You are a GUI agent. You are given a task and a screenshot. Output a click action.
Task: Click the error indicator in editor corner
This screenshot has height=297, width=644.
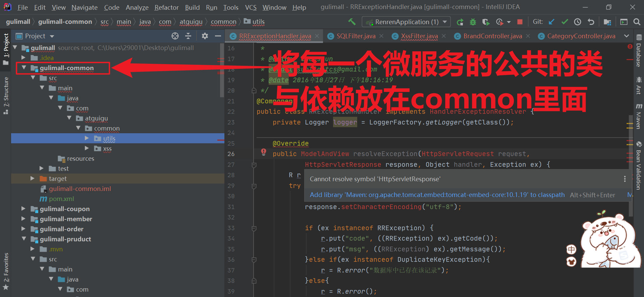(630, 47)
